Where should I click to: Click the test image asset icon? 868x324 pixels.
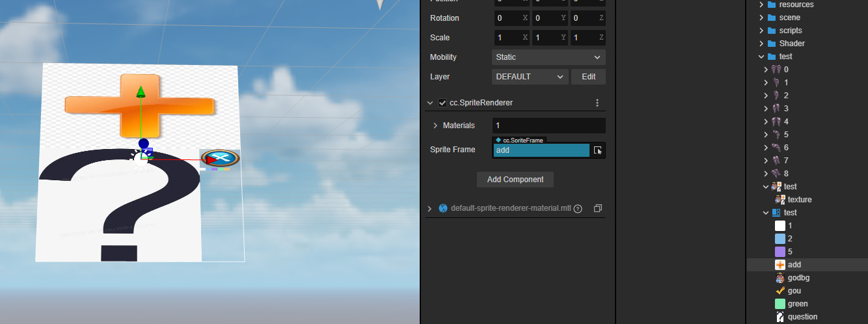776,187
